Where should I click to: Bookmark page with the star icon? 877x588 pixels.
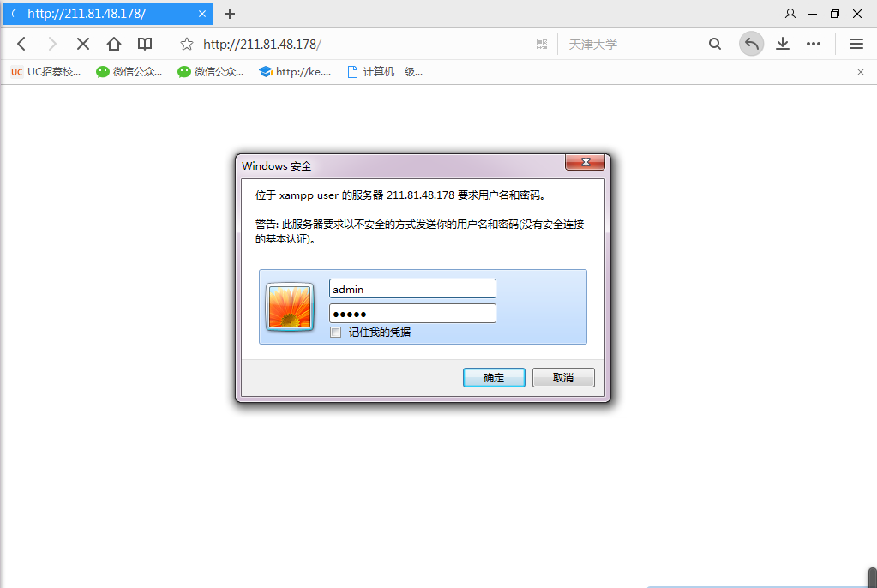[187, 44]
